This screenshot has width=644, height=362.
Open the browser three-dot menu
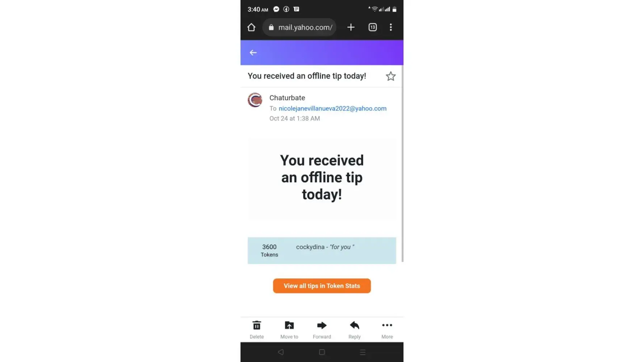tap(390, 27)
